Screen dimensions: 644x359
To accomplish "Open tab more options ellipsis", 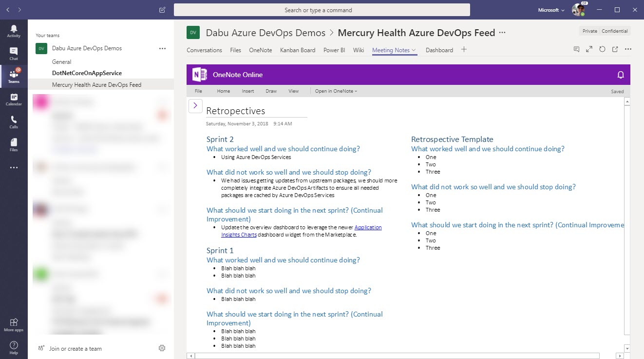I will tap(628, 49).
